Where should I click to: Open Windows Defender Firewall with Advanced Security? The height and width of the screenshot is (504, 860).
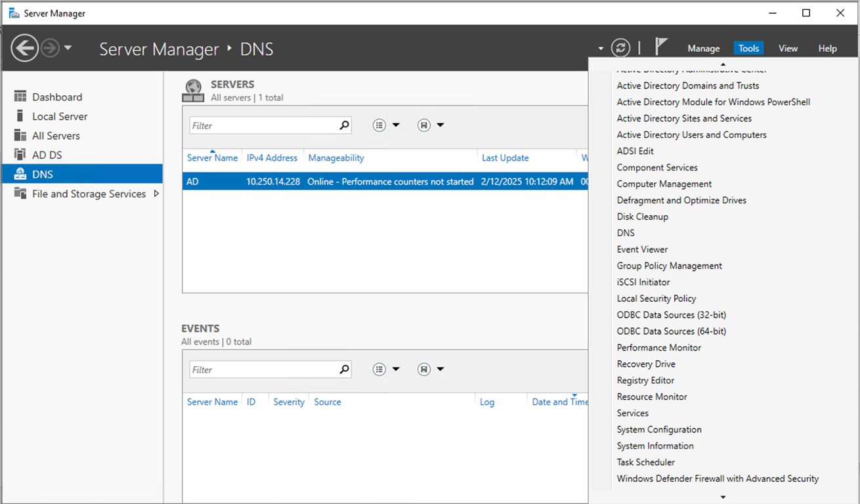(718, 479)
